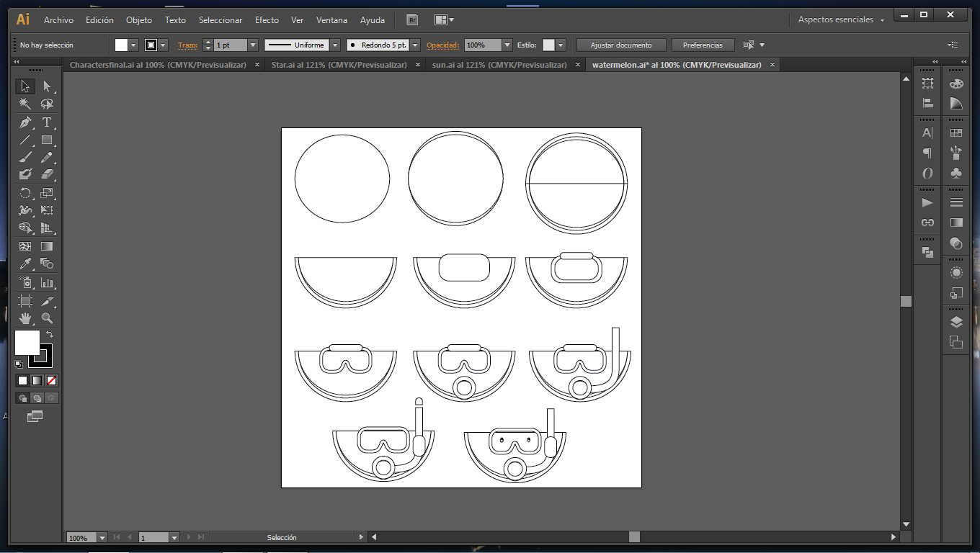This screenshot has width=980, height=553.
Task: Open the Estilo graphic style dropdown
Action: [561, 45]
